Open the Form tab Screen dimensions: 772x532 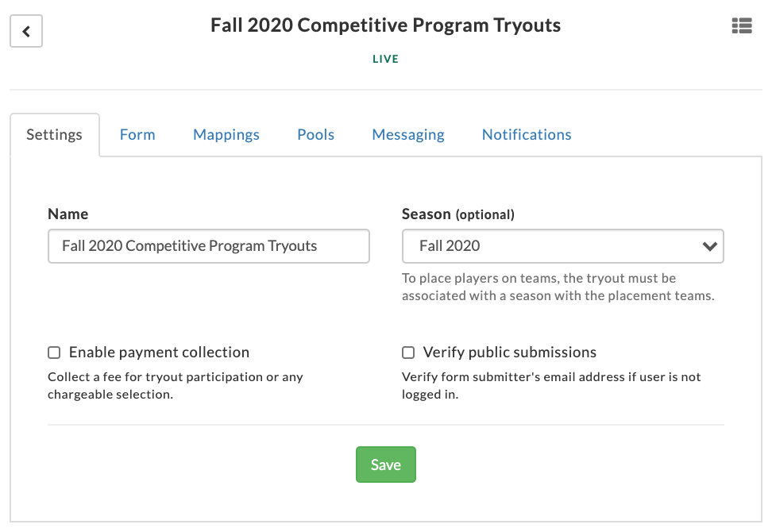137,135
